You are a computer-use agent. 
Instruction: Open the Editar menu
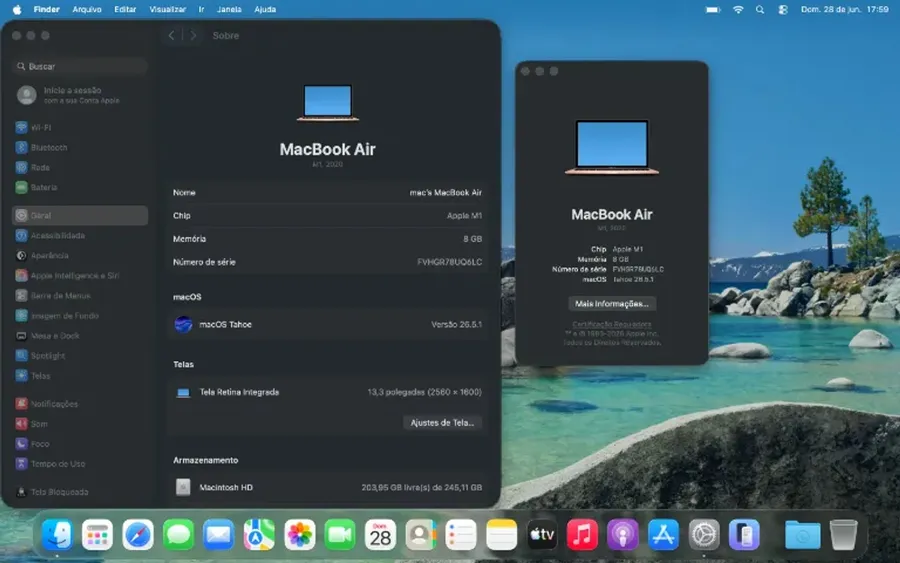(x=125, y=9)
